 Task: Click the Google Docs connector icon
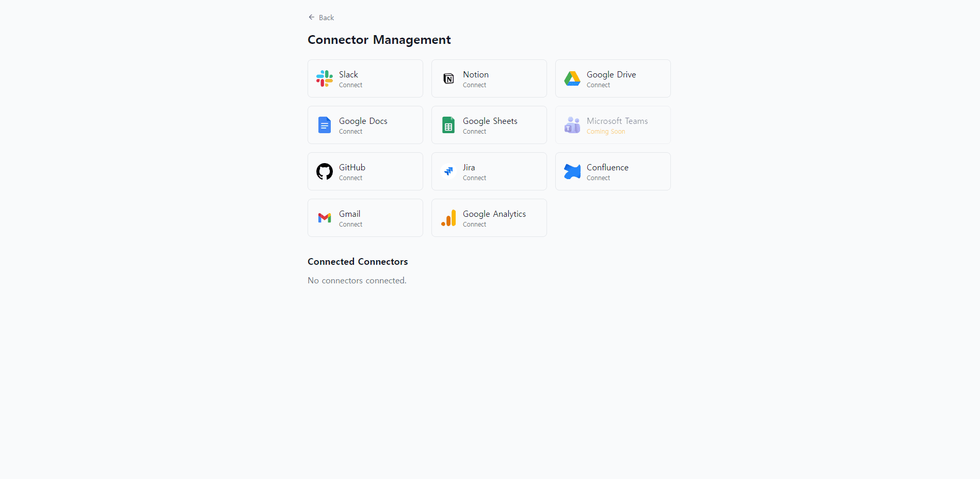[324, 125]
